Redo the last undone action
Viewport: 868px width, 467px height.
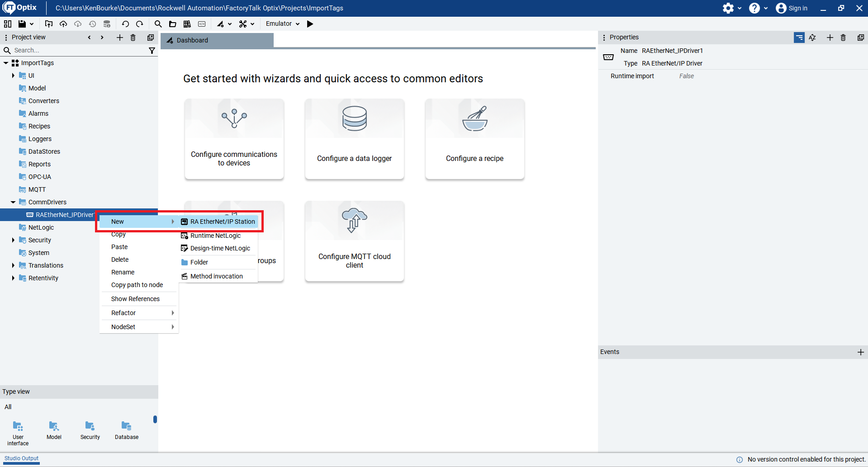click(140, 24)
